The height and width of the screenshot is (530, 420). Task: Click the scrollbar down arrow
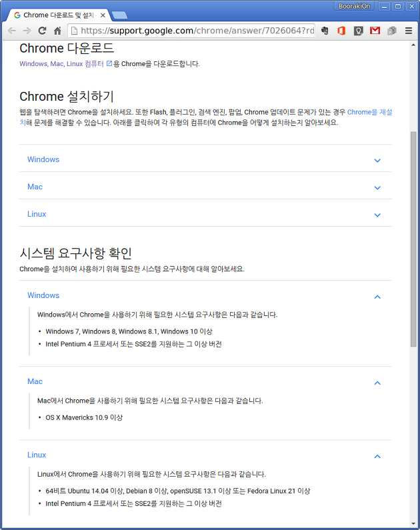(413, 523)
